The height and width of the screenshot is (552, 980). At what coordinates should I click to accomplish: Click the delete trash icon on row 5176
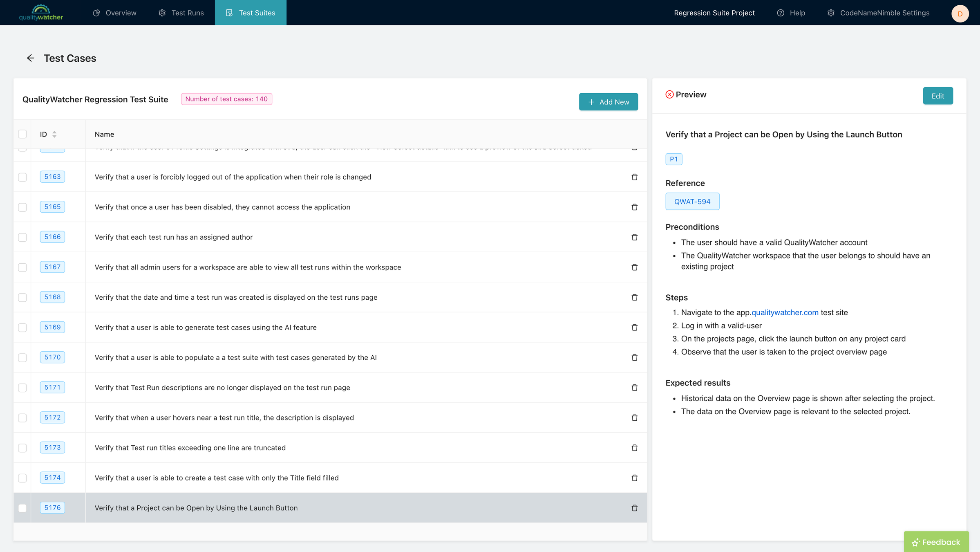635,507
